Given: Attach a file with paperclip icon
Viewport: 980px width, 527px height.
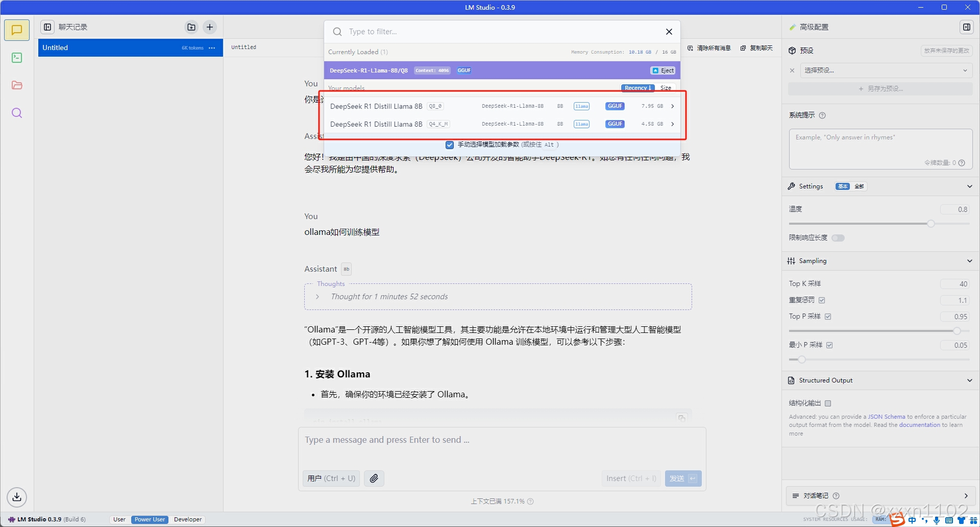Looking at the screenshot, I should [x=374, y=478].
